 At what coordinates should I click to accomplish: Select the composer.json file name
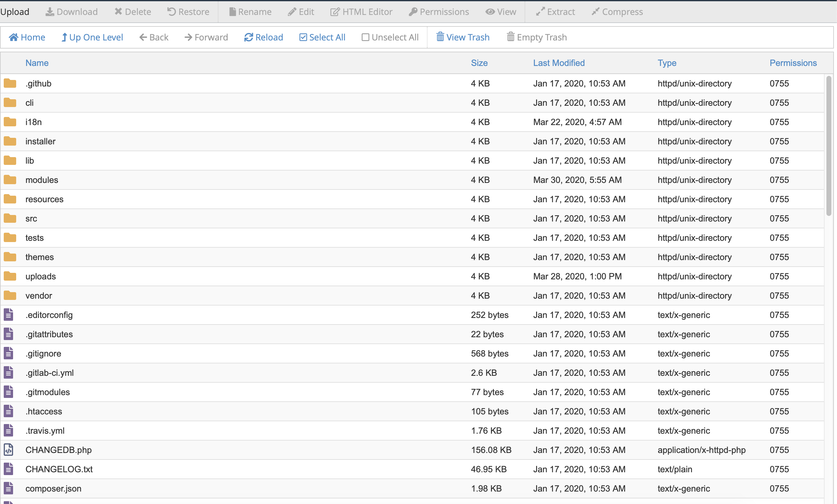[53, 488]
